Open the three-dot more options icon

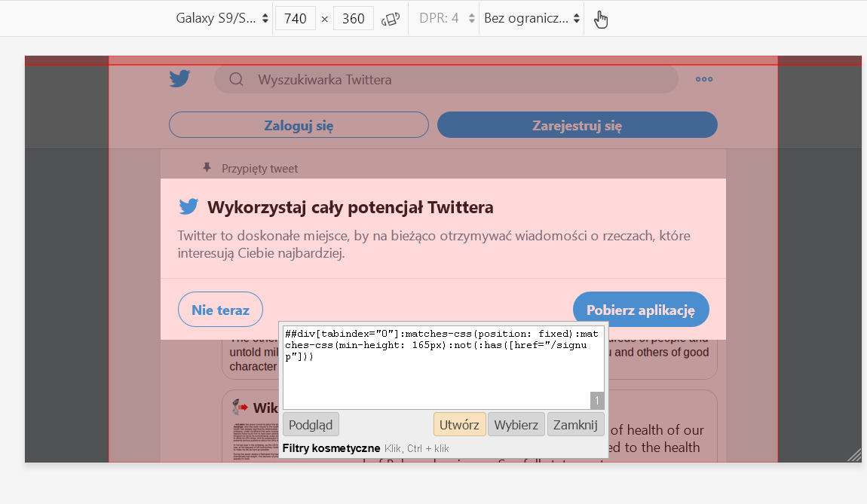click(703, 78)
